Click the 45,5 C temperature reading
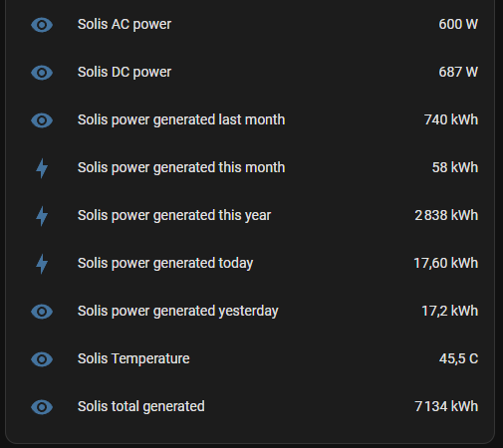 tap(458, 359)
